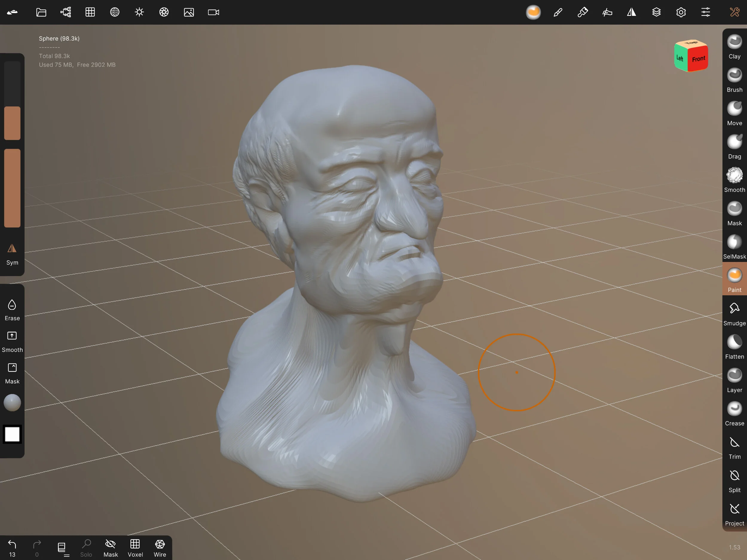Open the stylus pressure menu
Image resolution: width=747 pixels, height=560 pixels.
click(607, 13)
